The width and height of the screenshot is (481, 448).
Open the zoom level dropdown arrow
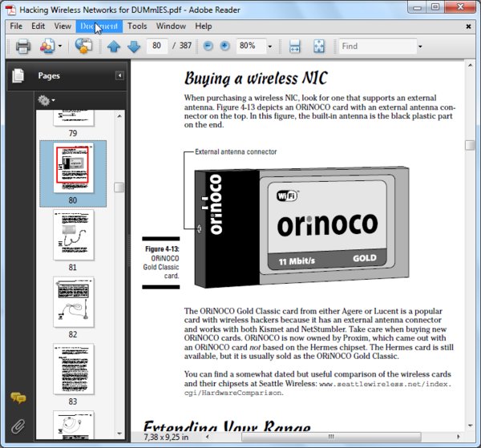pyautogui.click(x=270, y=46)
